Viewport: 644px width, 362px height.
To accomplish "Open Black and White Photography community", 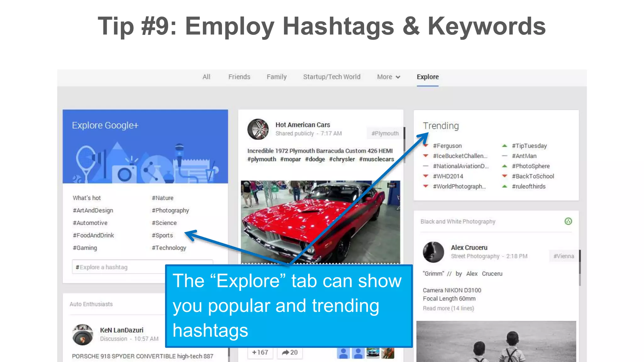I will [x=458, y=222].
